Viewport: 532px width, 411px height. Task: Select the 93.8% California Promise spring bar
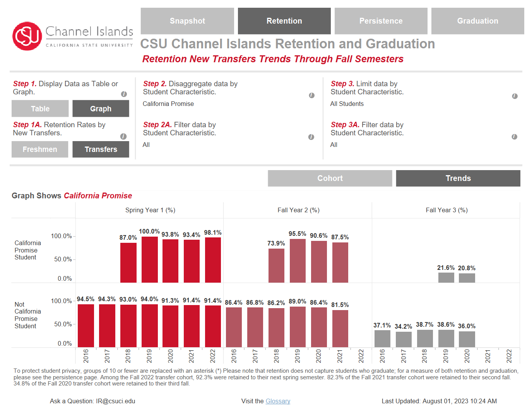(x=170, y=261)
